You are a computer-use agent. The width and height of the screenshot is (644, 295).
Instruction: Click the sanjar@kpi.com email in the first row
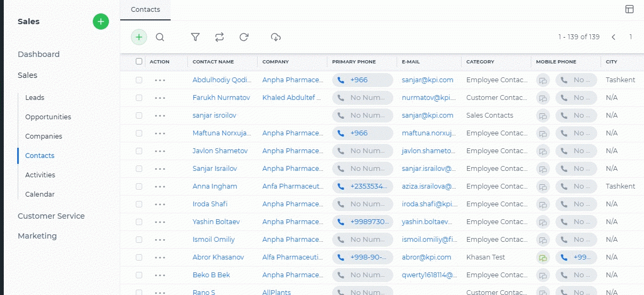(x=427, y=80)
